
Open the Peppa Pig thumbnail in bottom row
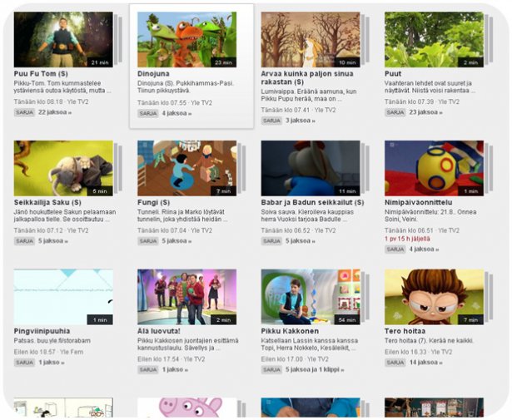(186, 408)
